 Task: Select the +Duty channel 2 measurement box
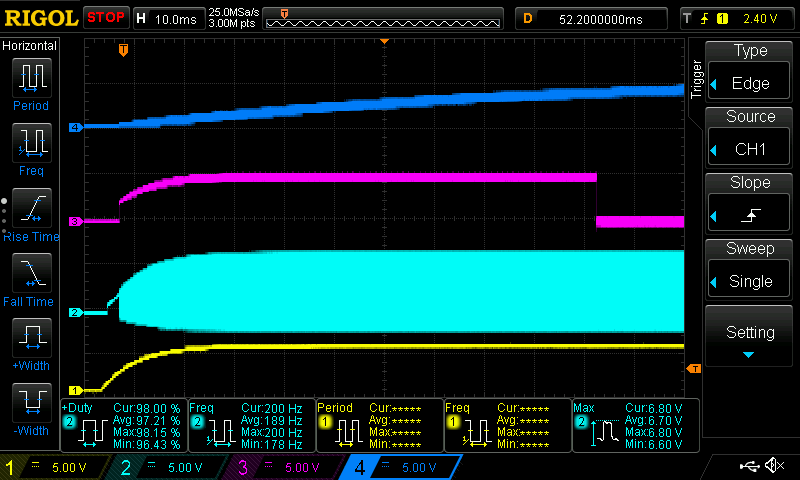124,425
